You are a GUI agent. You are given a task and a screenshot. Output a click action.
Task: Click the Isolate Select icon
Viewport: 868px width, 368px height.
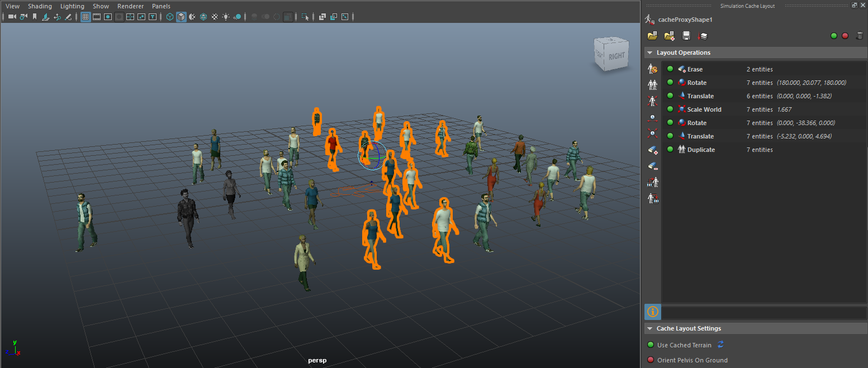[x=305, y=17]
